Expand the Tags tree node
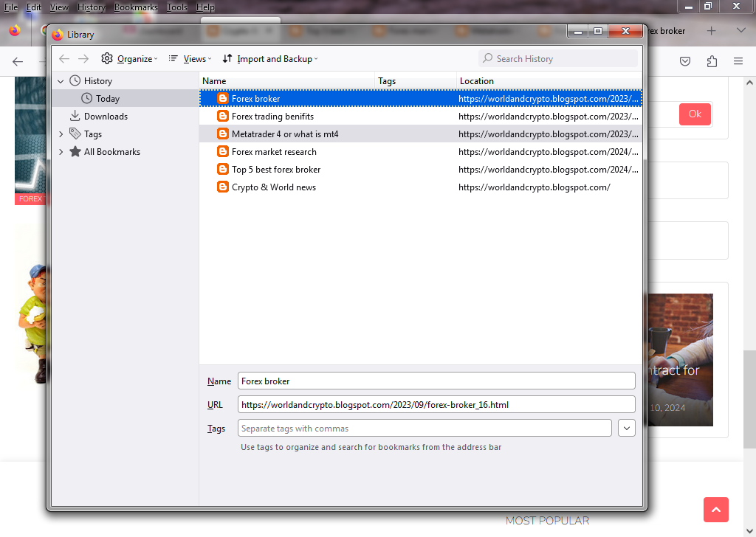 [61, 134]
